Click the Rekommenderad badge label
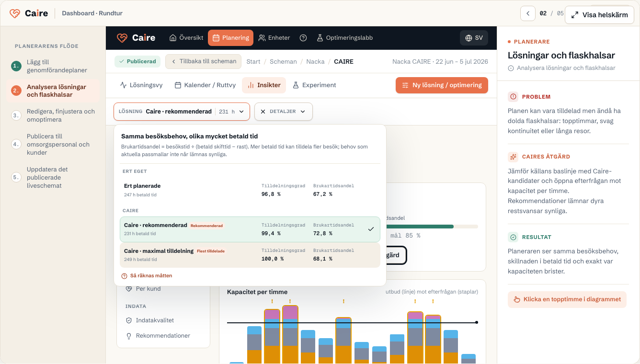640x364 pixels. tap(206, 226)
